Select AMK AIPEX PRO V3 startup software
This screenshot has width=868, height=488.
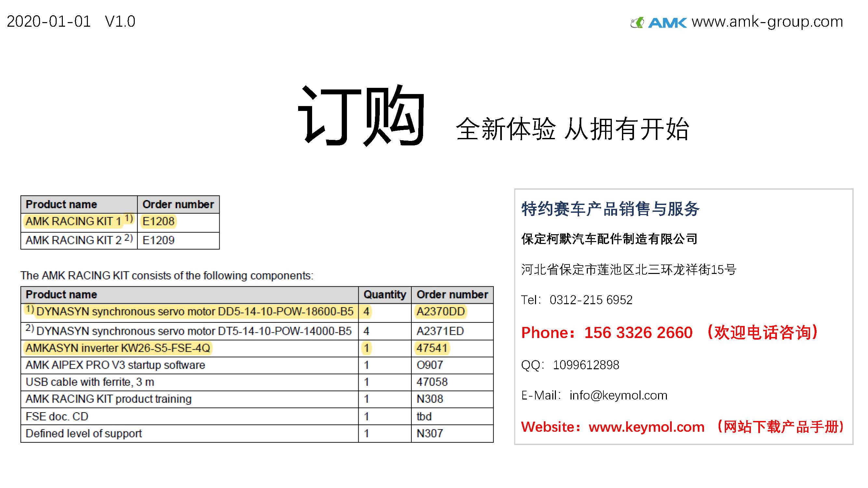115,365
